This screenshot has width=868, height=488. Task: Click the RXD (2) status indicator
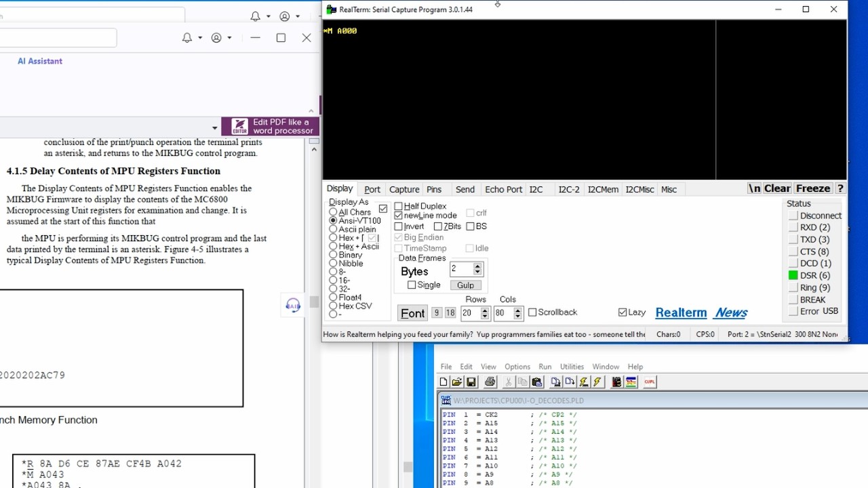point(793,228)
